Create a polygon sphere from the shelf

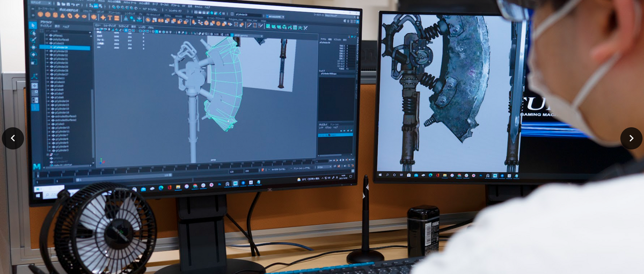pyautogui.click(x=40, y=15)
